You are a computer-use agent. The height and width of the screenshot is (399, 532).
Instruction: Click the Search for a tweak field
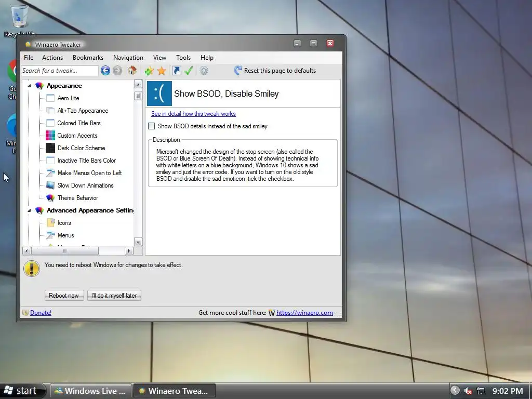60,71
